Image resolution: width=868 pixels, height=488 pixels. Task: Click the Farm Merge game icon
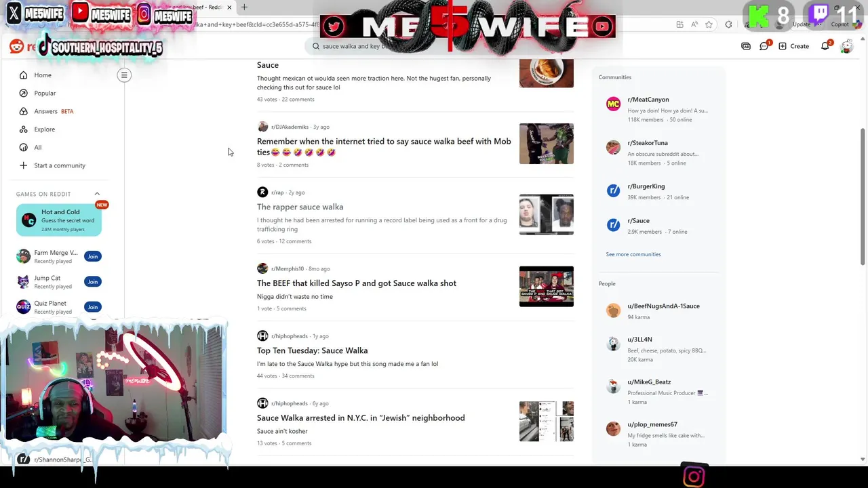(24, 256)
